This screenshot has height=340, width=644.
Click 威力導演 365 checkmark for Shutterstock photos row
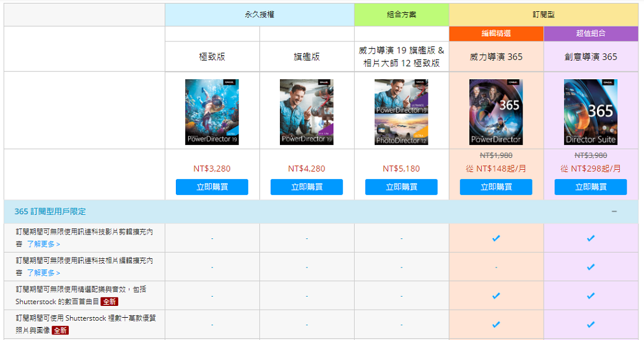click(496, 325)
